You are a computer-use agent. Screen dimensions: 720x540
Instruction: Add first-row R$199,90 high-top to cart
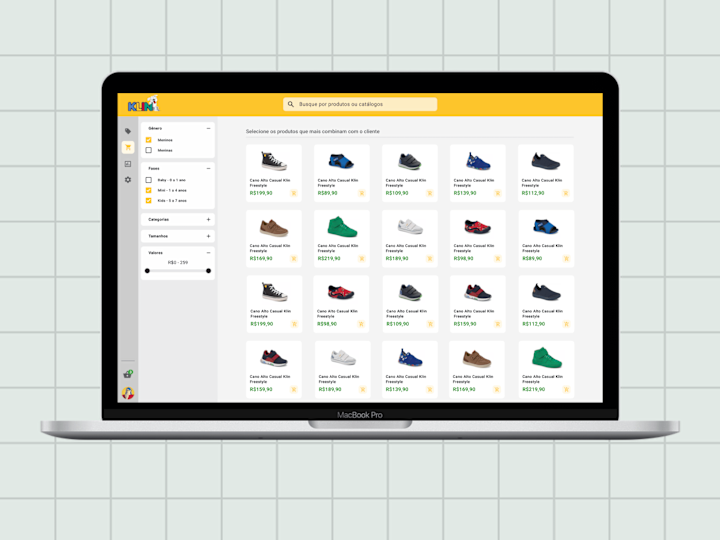pos(293,193)
